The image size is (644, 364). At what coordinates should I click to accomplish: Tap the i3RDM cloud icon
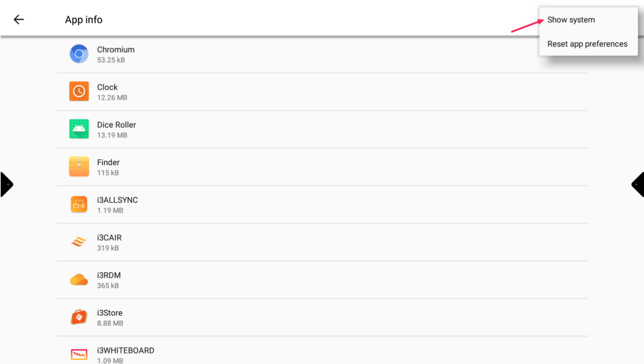pos(79,280)
